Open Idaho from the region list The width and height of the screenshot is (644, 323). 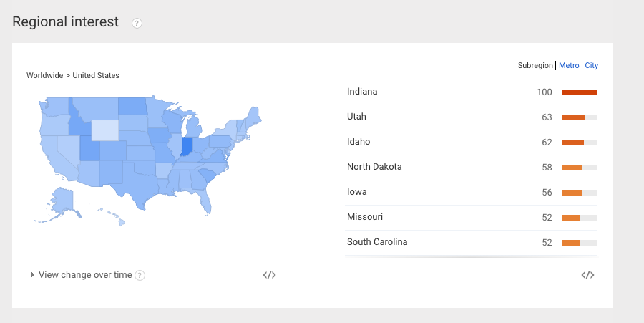472,143
